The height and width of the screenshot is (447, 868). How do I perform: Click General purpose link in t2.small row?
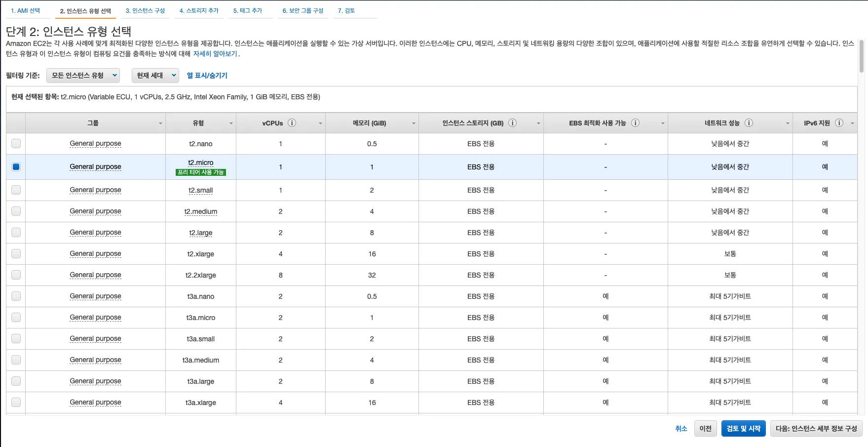point(95,190)
